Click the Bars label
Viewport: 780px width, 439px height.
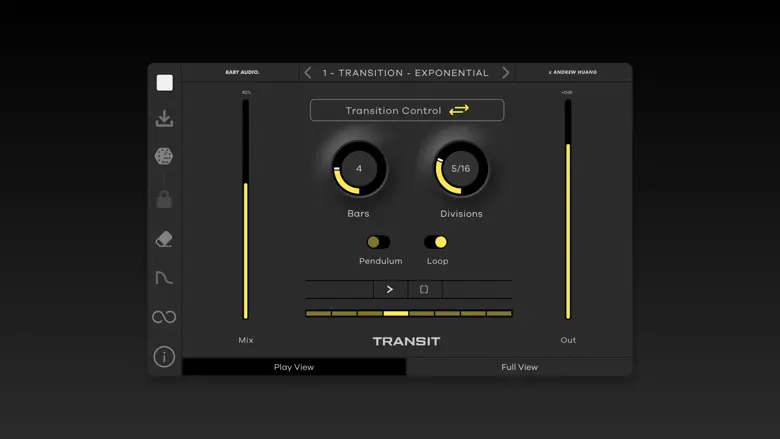[x=358, y=213]
